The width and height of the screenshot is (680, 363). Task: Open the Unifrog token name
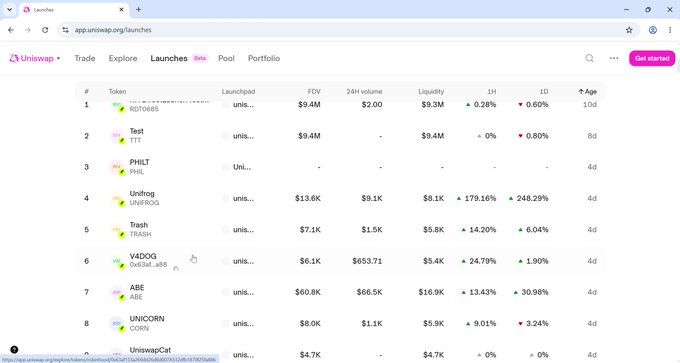pos(142,193)
